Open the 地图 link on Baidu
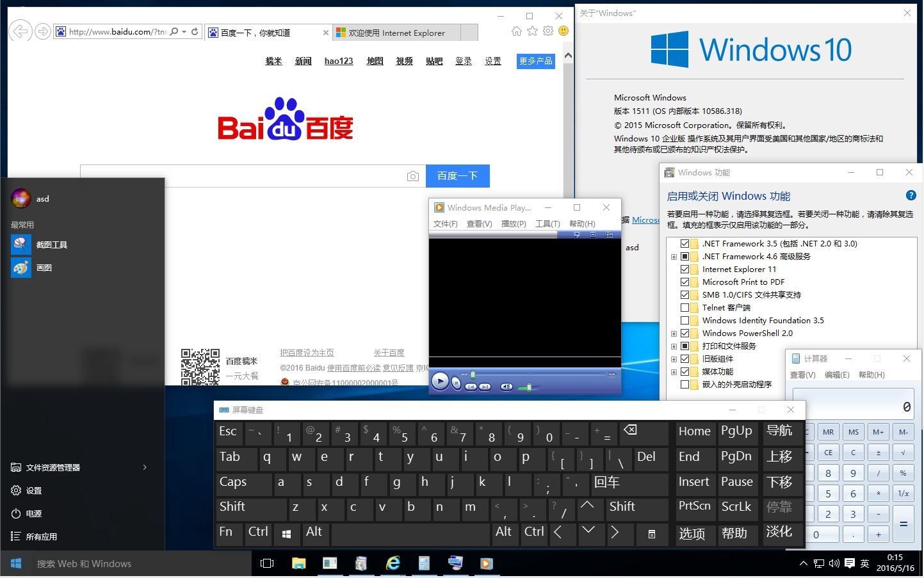This screenshot has height=578, width=924. (375, 61)
